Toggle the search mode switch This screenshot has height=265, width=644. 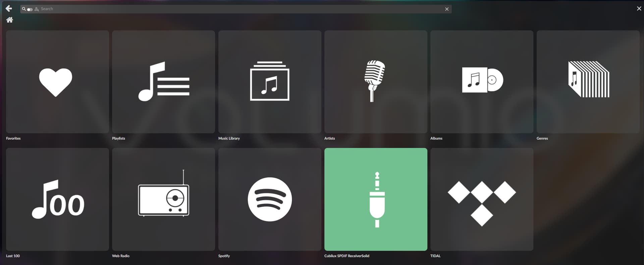click(30, 9)
